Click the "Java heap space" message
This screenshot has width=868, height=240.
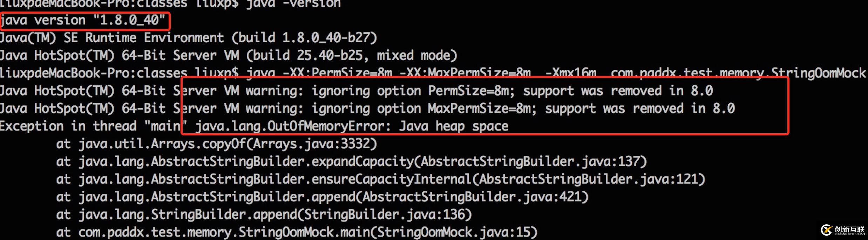point(454,126)
